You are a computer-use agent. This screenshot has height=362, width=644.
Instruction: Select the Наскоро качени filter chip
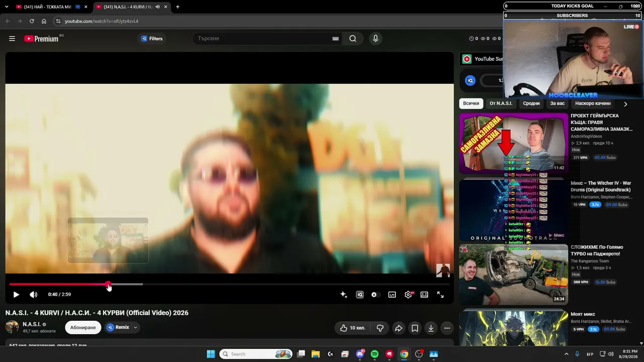pyautogui.click(x=593, y=104)
